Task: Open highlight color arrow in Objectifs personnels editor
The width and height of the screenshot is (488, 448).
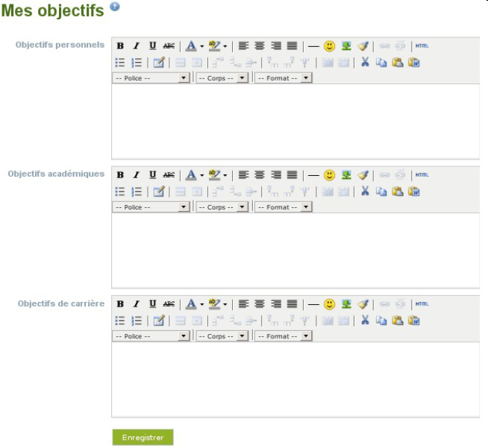Action: click(x=225, y=46)
